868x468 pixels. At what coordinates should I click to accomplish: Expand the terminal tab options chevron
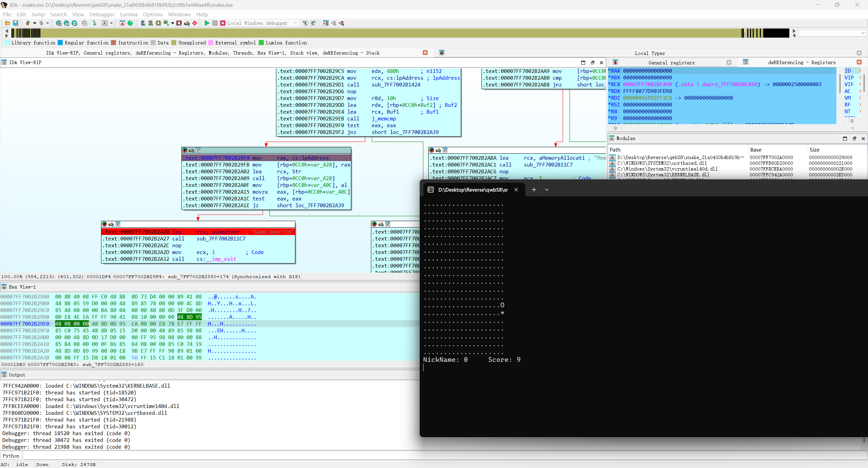(547, 190)
